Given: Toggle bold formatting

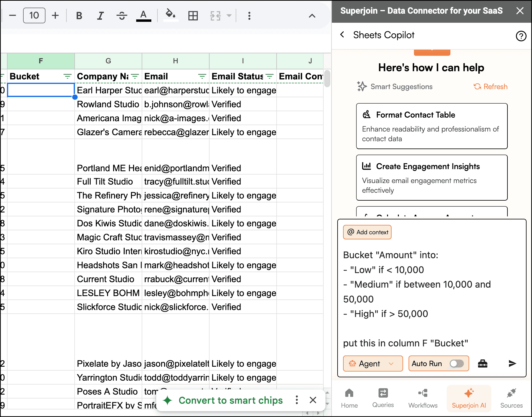Looking at the screenshot, I should pos(79,15).
